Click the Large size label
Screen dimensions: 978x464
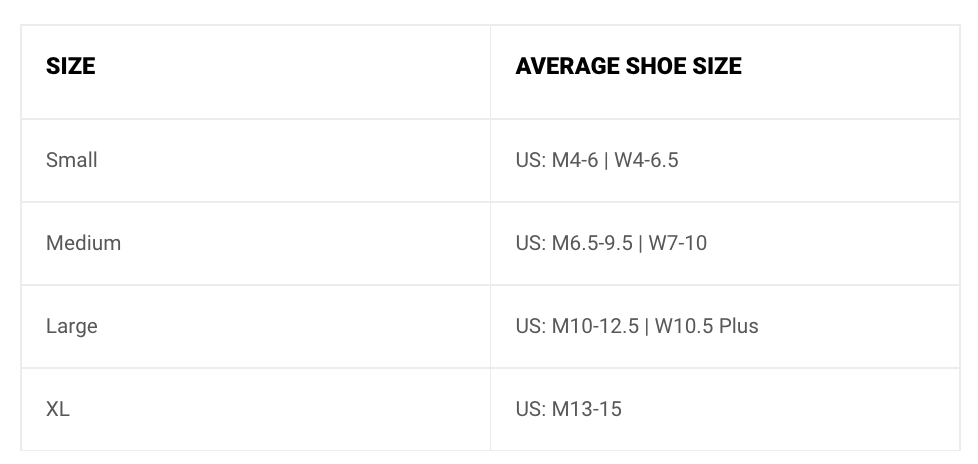click(72, 326)
